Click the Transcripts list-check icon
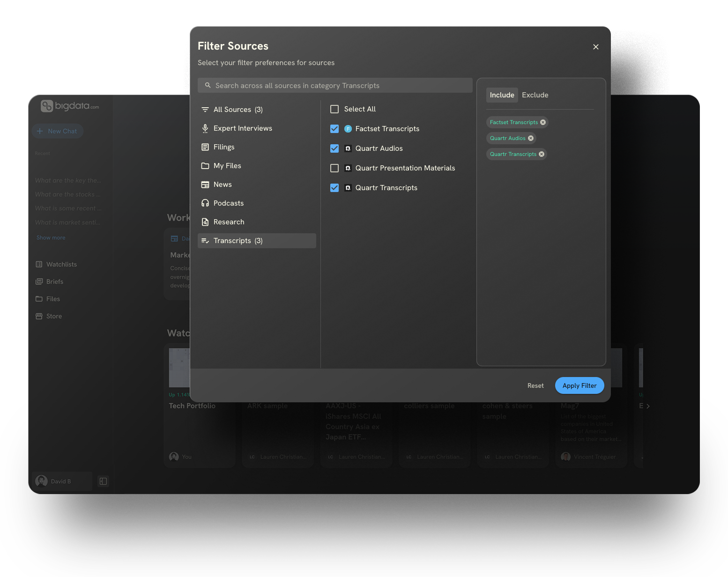728x577 pixels. 205,241
